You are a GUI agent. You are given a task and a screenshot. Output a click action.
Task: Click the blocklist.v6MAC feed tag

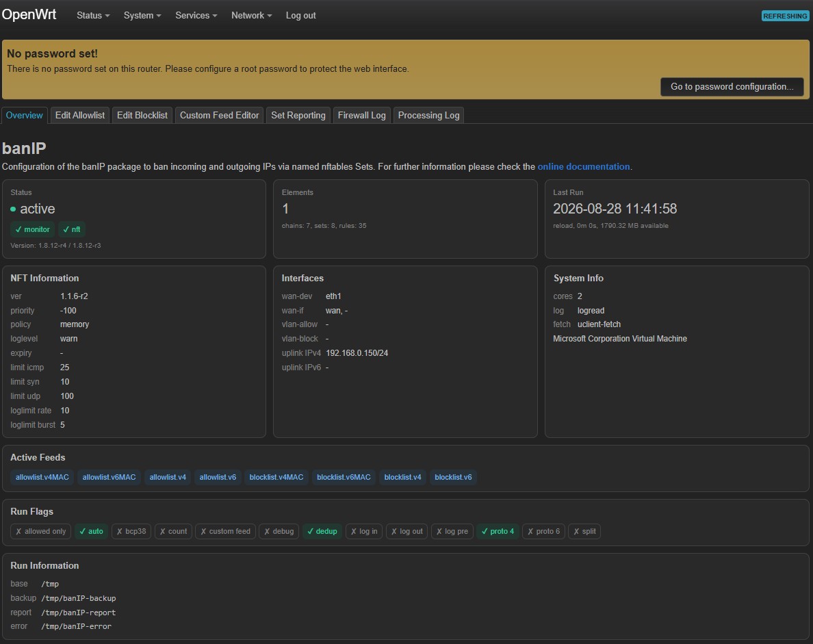point(344,477)
